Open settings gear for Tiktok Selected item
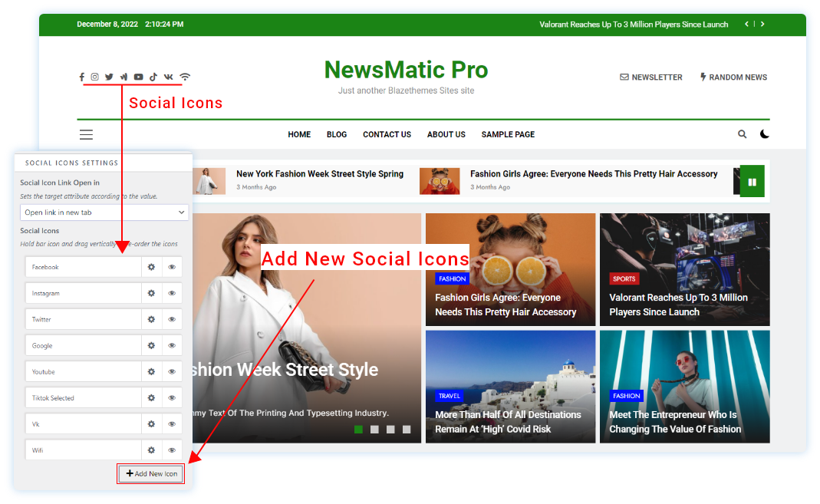This screenshot has width=820, height=504. click(151, 398)
